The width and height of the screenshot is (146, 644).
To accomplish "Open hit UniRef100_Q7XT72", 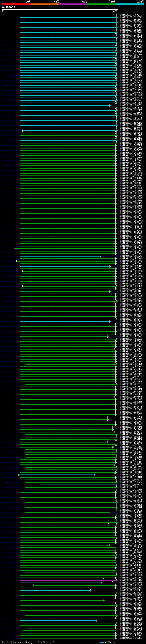I will (x=131, y=35).
